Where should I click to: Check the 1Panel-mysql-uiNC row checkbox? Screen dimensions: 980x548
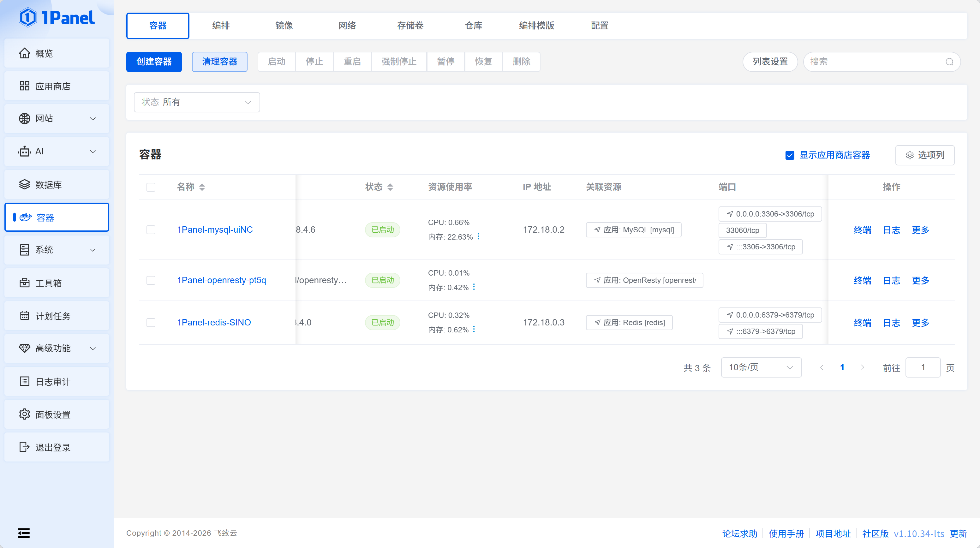(x=151, y=230)
